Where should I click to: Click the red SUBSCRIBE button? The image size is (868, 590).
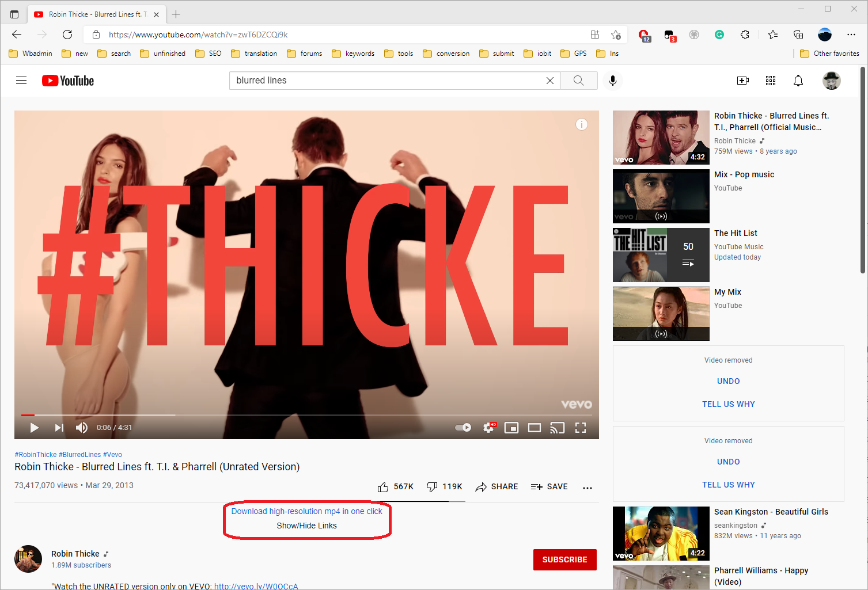564,559
